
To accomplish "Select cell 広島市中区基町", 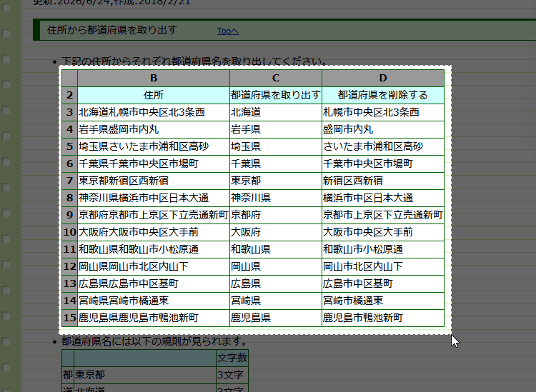I will pyautogui.click(x=383, y=283).
